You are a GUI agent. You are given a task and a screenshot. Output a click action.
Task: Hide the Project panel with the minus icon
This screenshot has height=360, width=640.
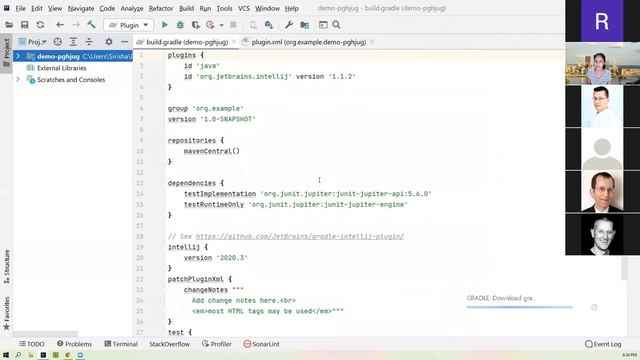[124, 42]
